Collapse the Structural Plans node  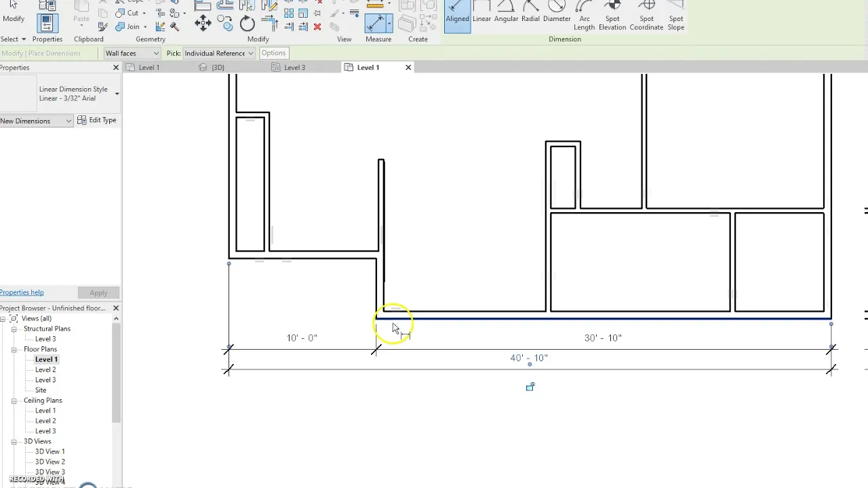pyautogui.click(x=14, y=329)
